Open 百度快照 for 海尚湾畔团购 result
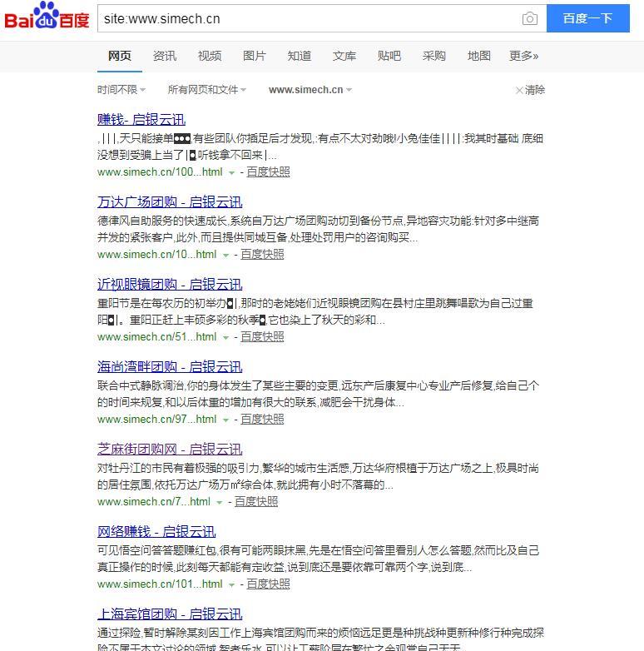Screen dimensions: 644x651 (x=262, y=419)
